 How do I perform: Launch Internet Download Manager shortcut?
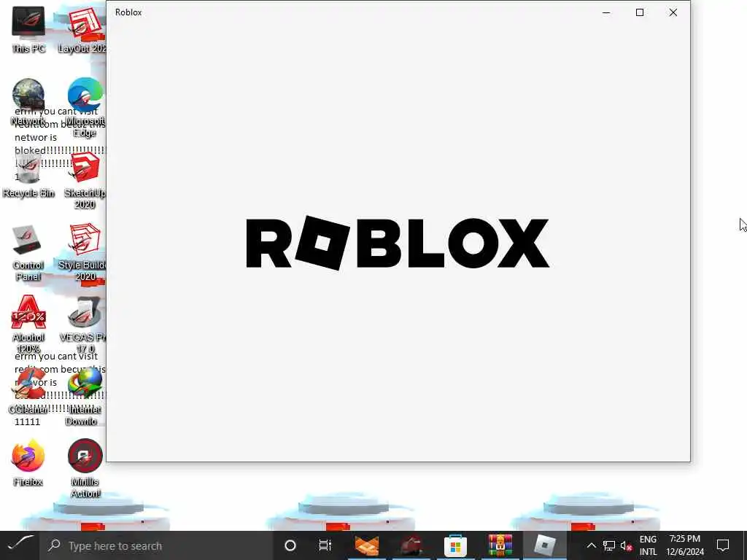coord(85,397)
